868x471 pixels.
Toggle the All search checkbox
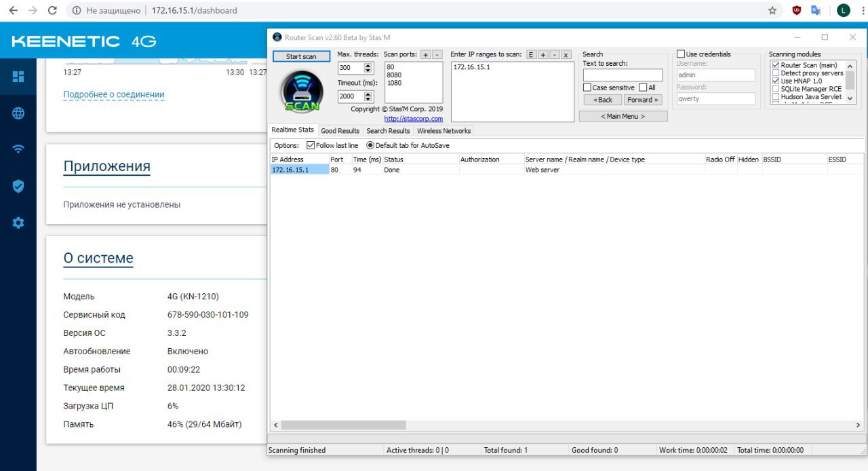(643, 88)
